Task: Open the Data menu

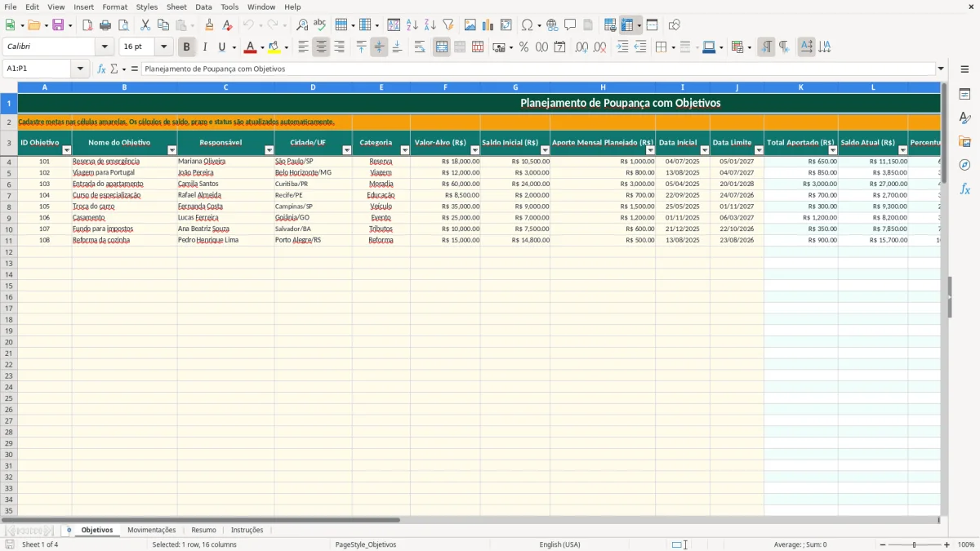Action: click(x=203, y=7)
